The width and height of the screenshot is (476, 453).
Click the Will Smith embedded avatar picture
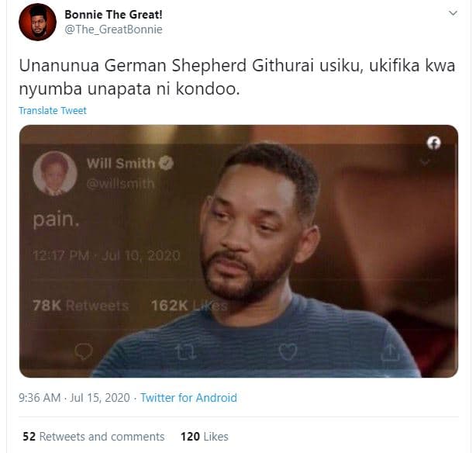pyautogui.click(x=55, y=174)
